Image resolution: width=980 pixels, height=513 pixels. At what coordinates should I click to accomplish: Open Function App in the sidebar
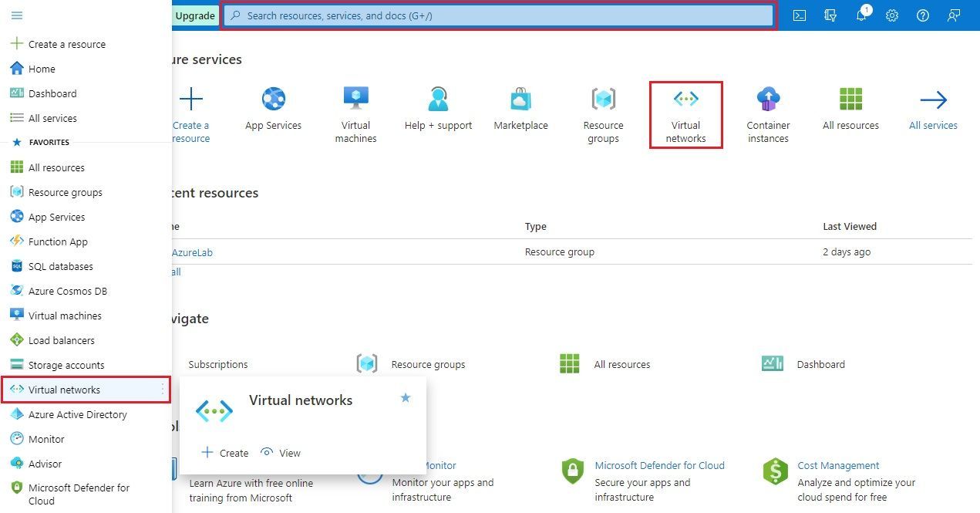click(58, 241)
